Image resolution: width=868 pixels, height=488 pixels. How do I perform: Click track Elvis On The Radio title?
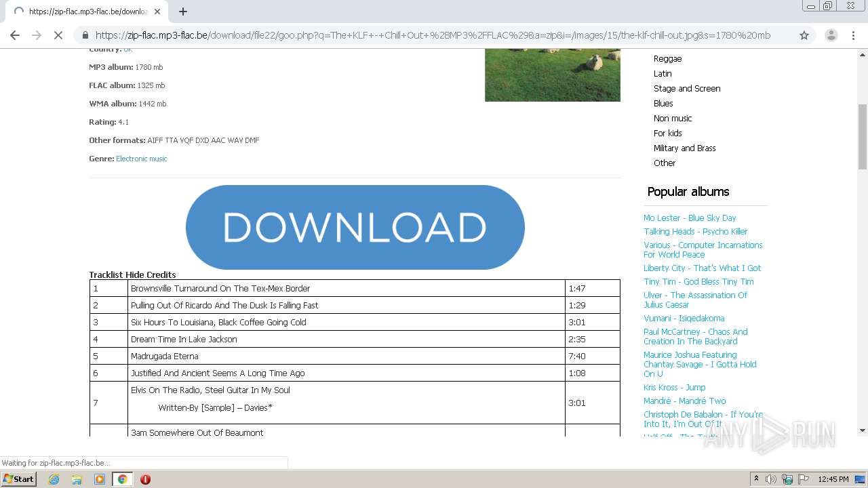coord(210,390)
